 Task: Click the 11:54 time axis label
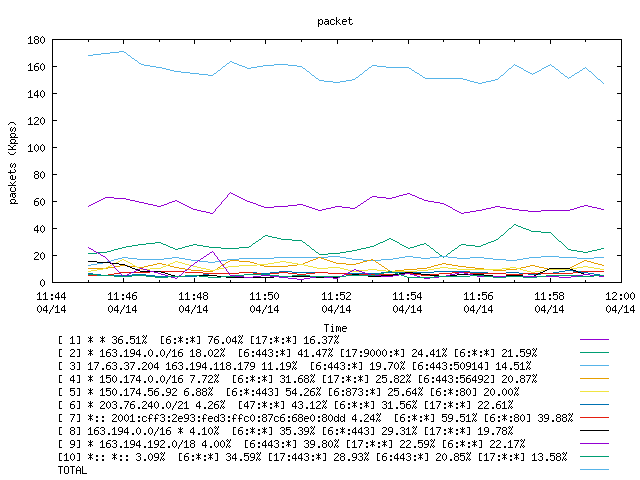(407, 302)
